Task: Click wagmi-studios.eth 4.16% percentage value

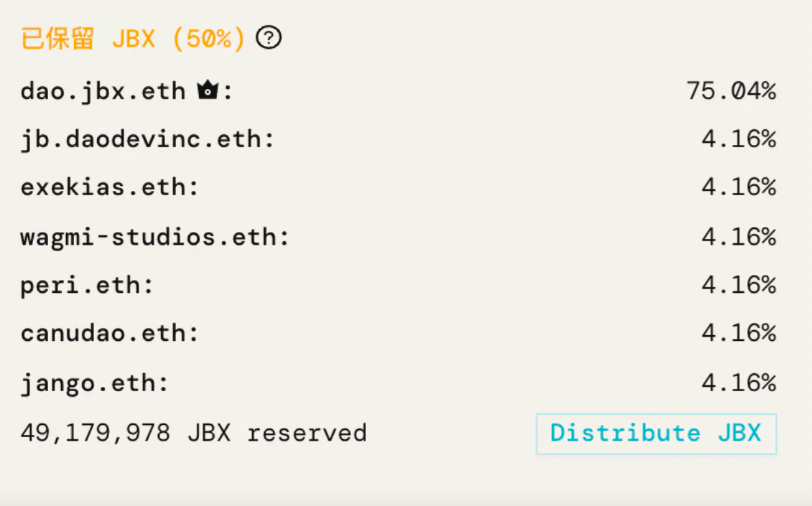Action: pyautogui.click(x=739, y=237)
